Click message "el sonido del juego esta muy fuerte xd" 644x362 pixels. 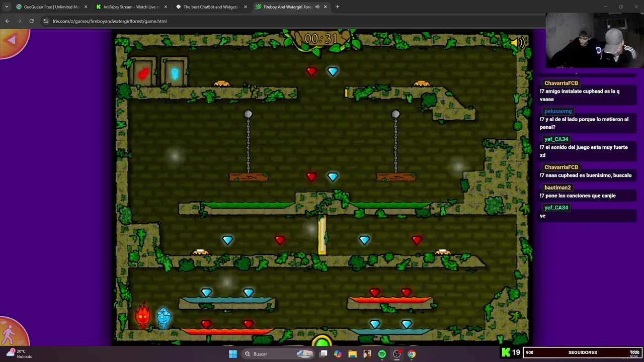point(584,151)
